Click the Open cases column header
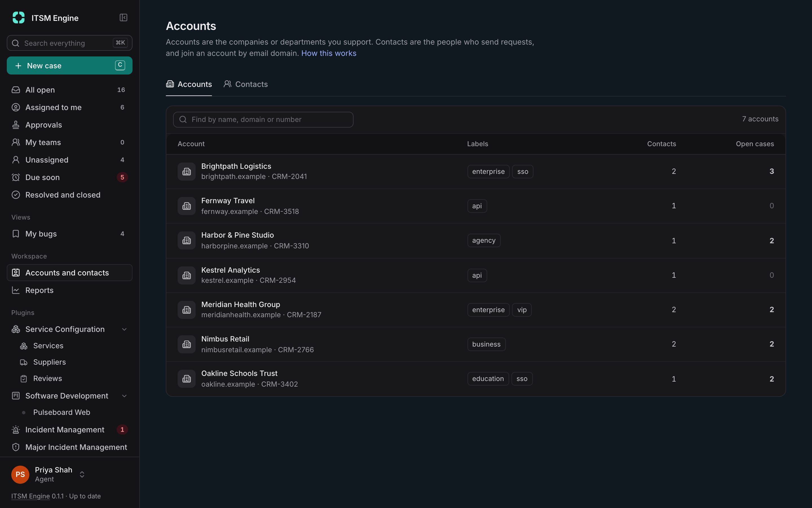The image size is (812, 508). pyautogui.click(x=754, y=144)
